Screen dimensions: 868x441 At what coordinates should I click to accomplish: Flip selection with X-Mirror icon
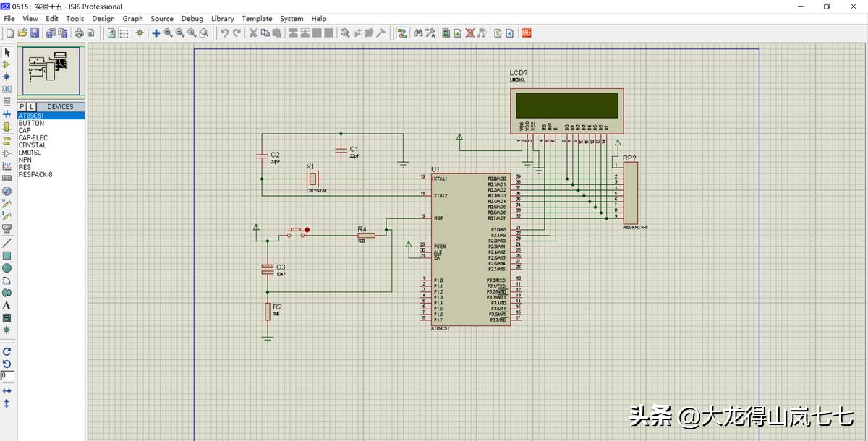[7, 390]
